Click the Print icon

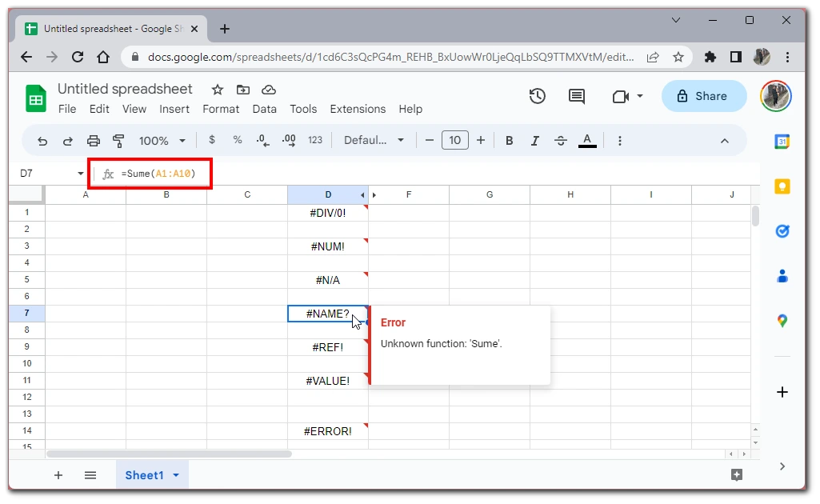[x=94, y=141]
